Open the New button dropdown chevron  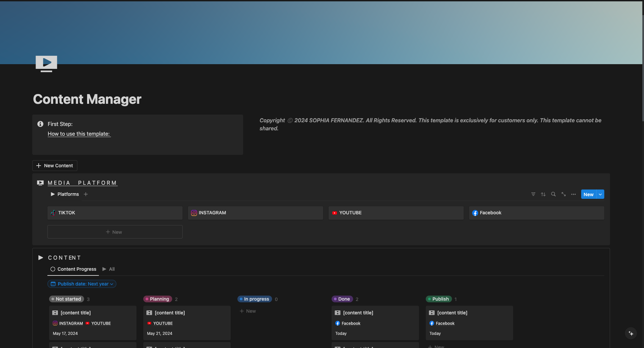(600, 194)
